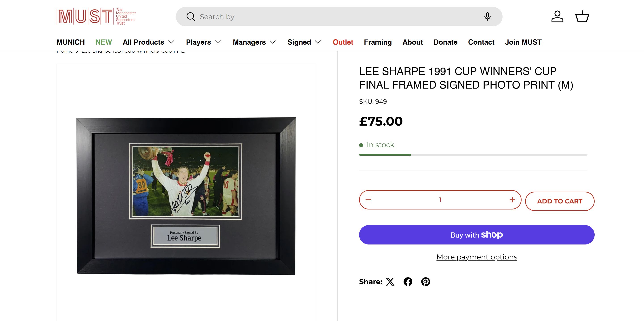Share on X (Twitter)
The height and width of the screenshot is (321, 644).
click(390, 282)
